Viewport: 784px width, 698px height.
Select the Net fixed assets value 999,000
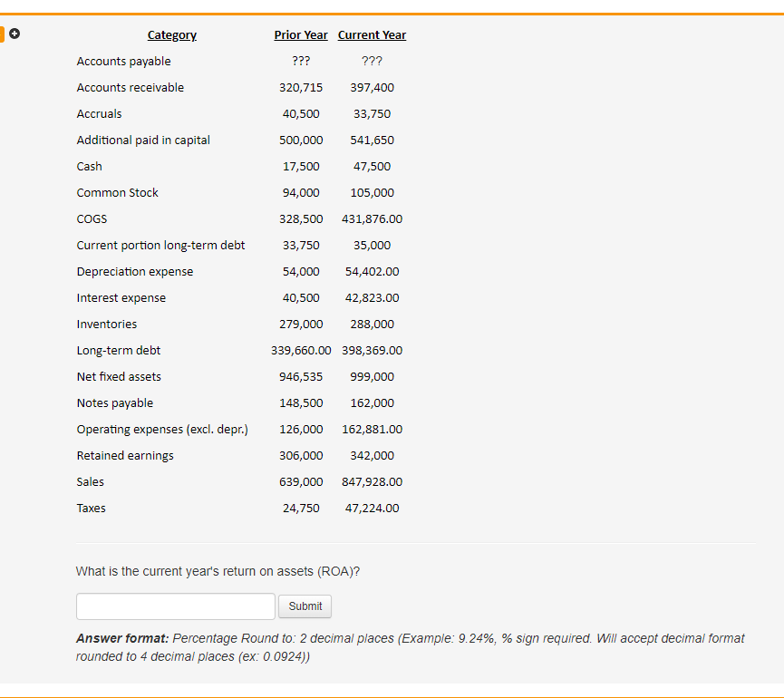(x=375, y=376)
